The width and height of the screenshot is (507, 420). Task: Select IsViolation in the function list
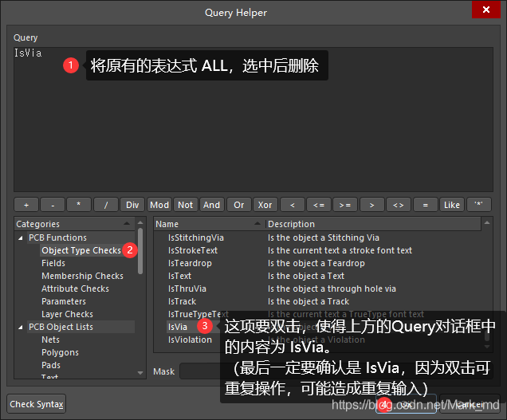[190, 340]
